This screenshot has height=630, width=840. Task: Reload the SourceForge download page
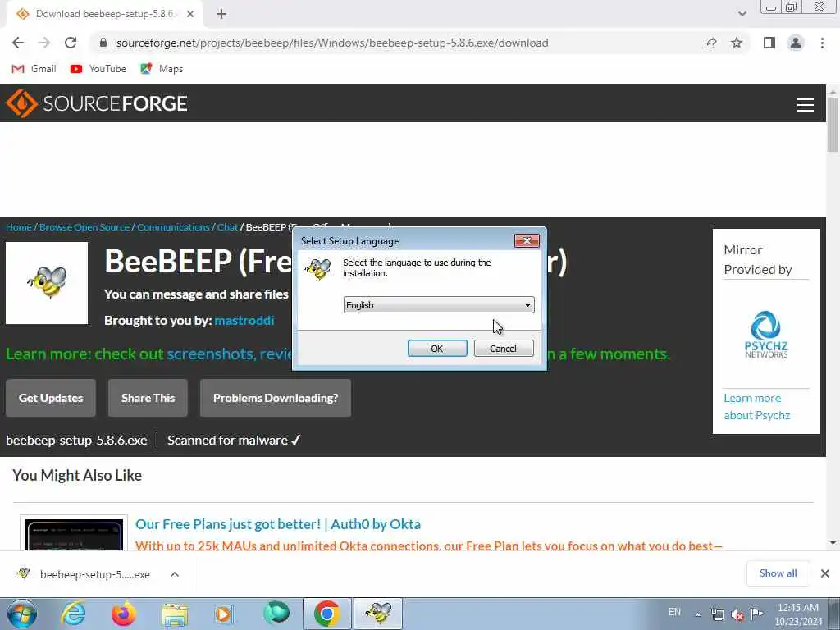(71, 43)
